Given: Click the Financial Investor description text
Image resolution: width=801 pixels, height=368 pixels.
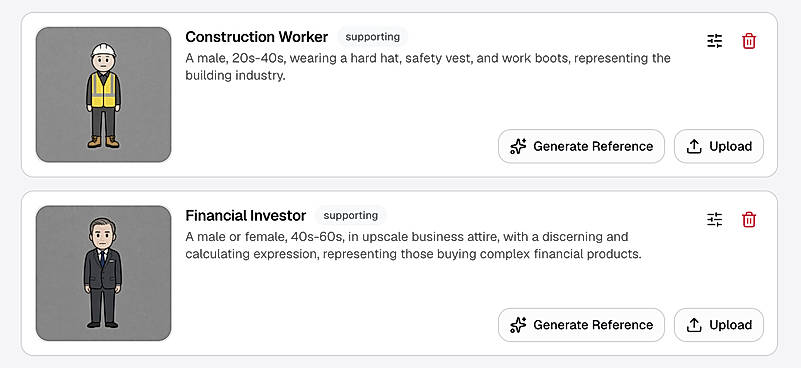Looking at the screenshot, I should pyautogui.click(x=413, y=245).
